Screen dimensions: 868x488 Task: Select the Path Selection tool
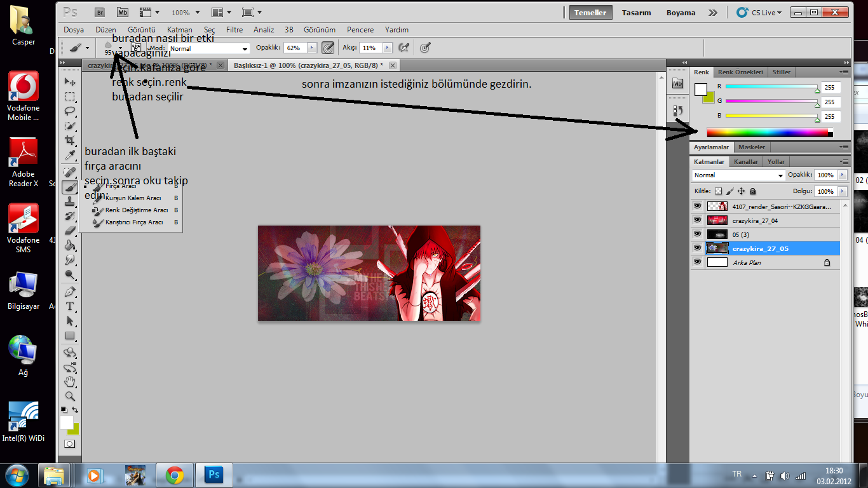click(x=70, y=321)
